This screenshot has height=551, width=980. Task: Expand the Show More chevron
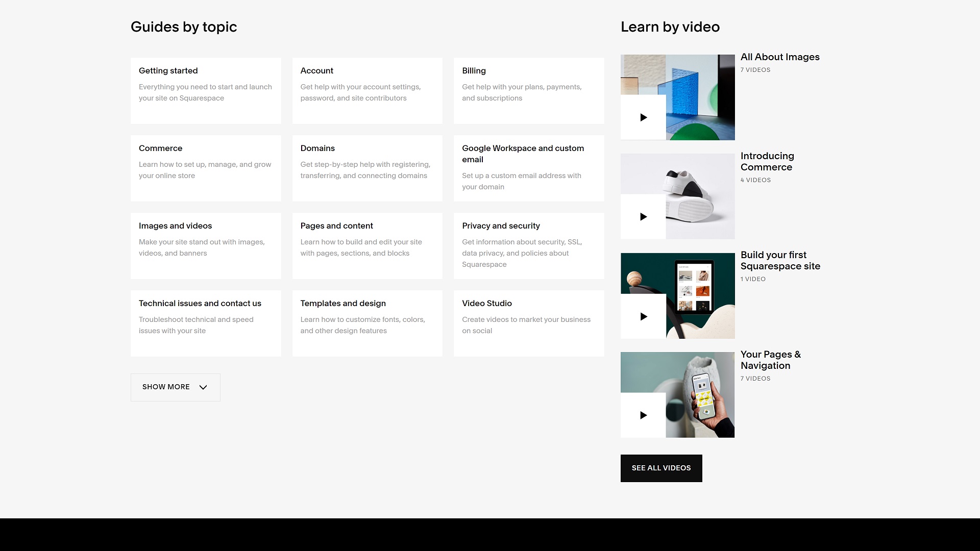203,387
